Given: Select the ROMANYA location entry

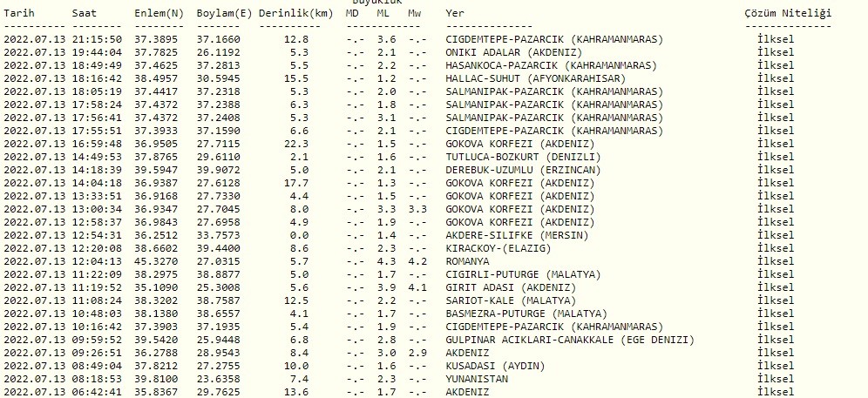Looking at the screenshot, I should [x=467, y=261].
